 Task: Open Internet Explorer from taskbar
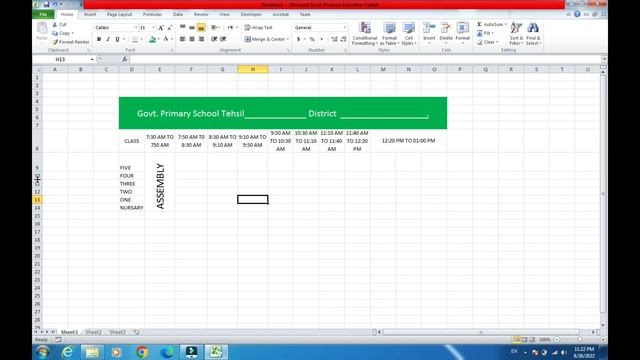(x=67, y=352)
